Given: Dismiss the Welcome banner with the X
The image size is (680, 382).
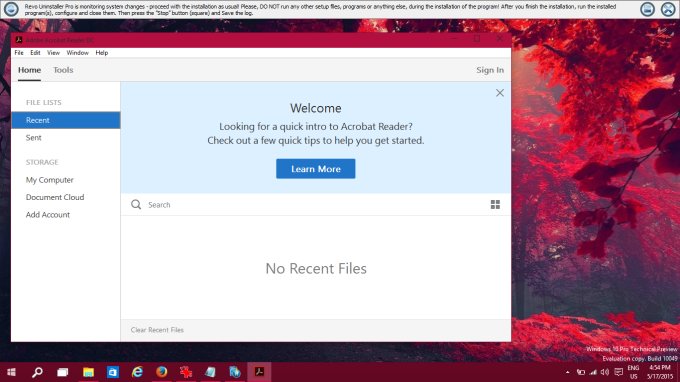Looking at the screenshot, I should point(500,93).
